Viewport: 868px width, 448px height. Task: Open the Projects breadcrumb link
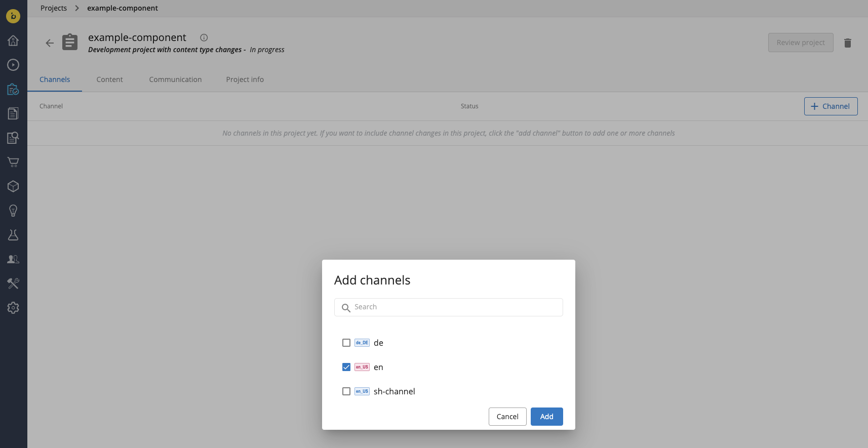click(54, 8)
